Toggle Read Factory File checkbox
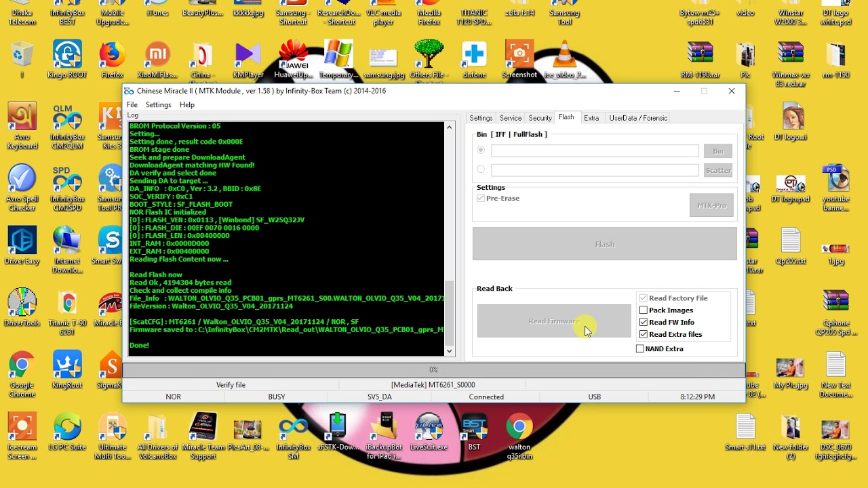Image resolution: width=868 pixels, height=488 pixels. coord(644,298)
